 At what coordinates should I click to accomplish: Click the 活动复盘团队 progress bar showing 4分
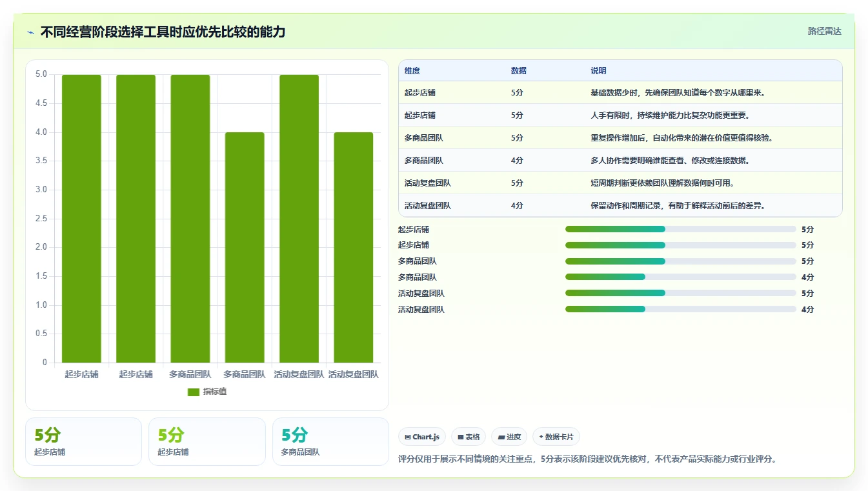pyautogui.click(x=681, y=310)
